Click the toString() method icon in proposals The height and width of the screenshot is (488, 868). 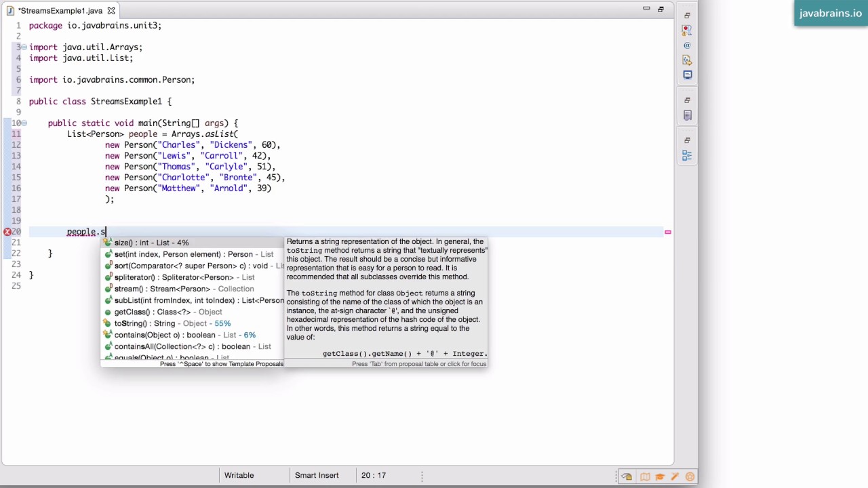tap(108, 323)
